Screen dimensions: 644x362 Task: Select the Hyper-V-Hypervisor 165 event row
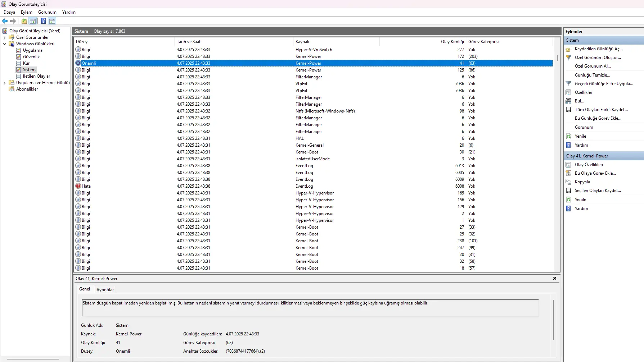tap(313, 193)
